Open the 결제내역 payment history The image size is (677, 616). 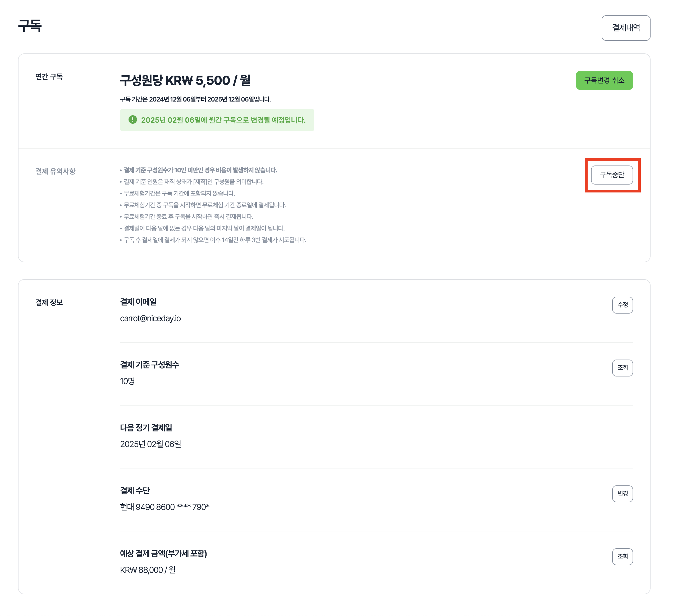coord(626,28)
